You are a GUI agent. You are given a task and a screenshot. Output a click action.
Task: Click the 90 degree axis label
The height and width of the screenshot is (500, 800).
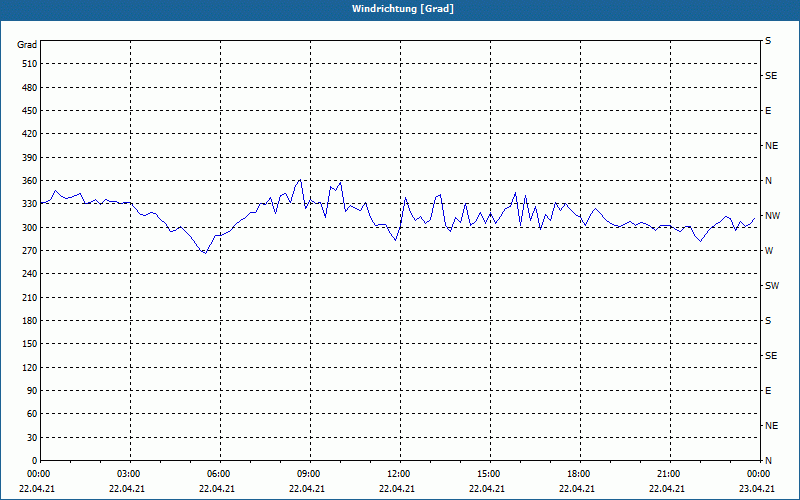[x=32, y=391]
